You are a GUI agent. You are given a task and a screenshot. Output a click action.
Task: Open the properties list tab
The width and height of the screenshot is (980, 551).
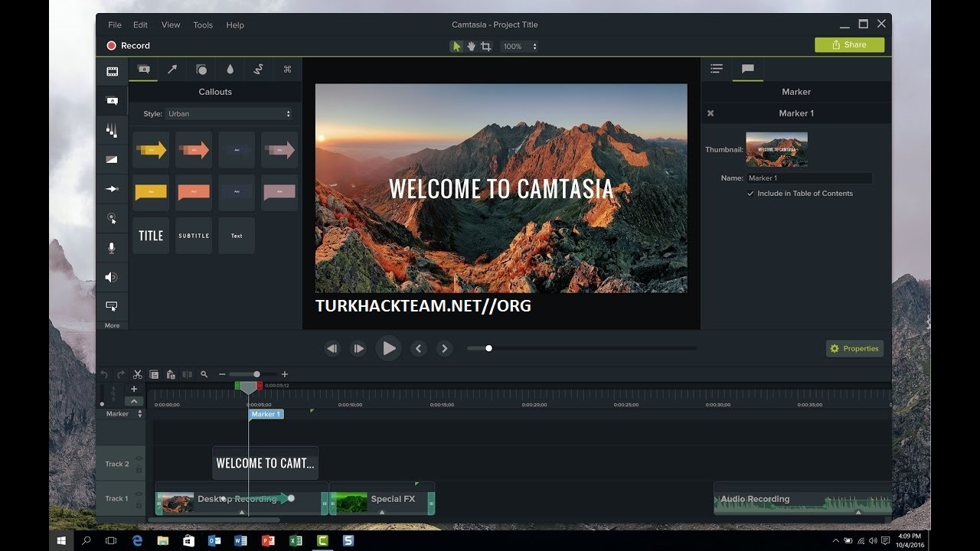717,69
